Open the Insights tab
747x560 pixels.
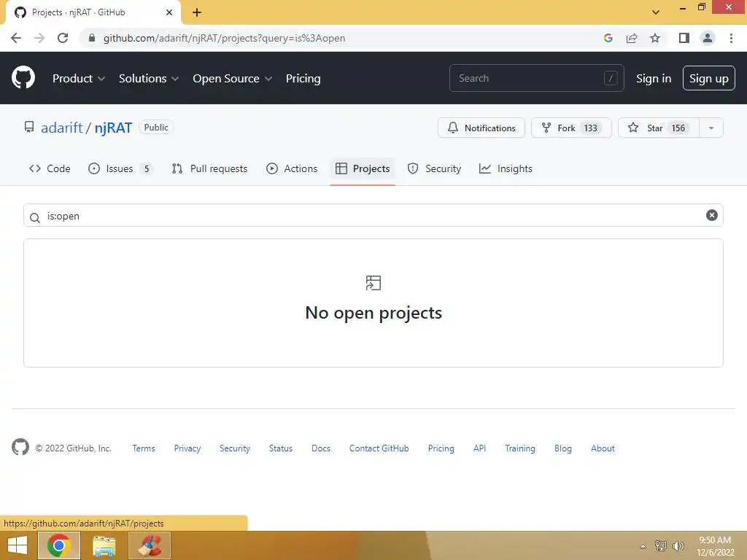(x=506, y=168)
